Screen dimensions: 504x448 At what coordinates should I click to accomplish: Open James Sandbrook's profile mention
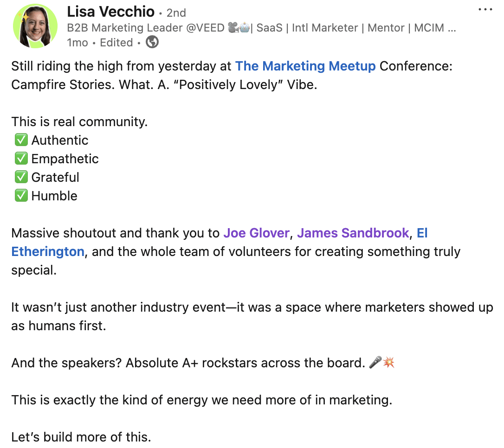coord(353,233)
